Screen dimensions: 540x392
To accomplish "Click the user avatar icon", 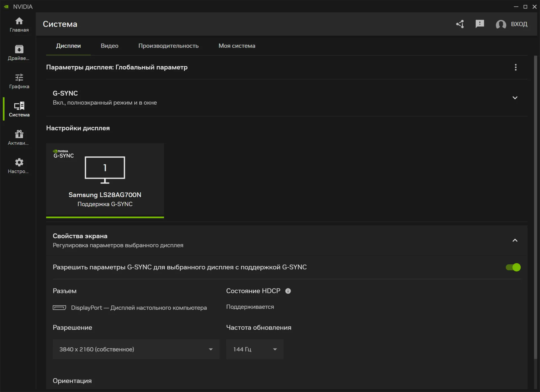I will coord(501,24).
